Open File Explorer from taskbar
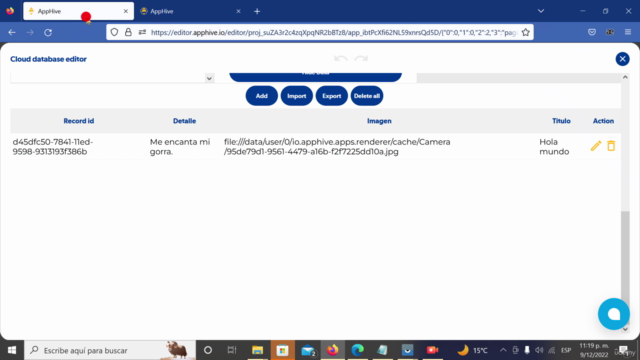 pos(257,350)
